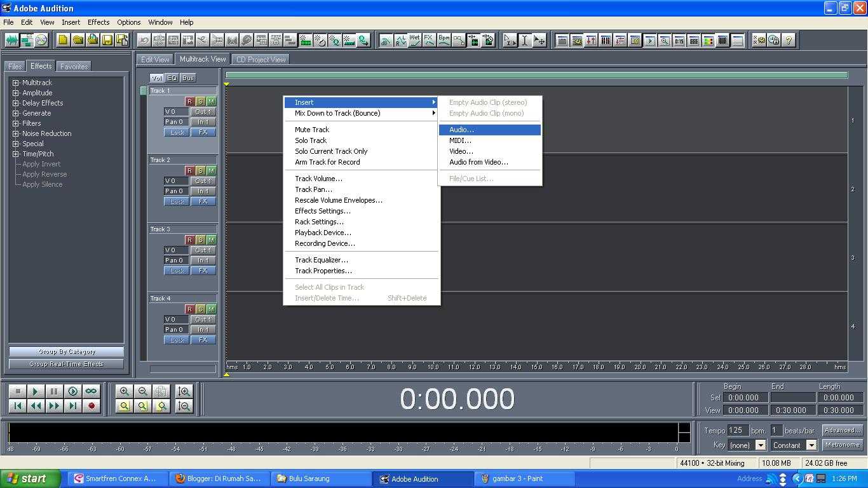Click the 0:15 time window toolbar icon
The image size is (868, 488).
[x=679, y=40]
